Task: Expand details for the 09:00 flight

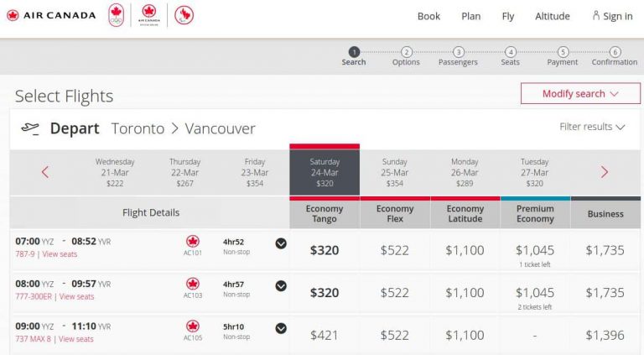Action: tap(281, 328)
